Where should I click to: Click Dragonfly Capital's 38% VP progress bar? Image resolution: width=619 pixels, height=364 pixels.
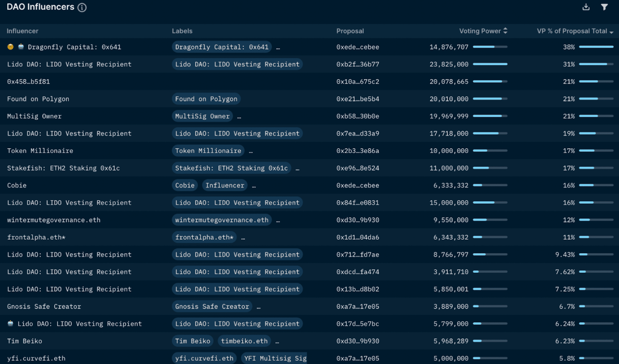click(x=596, y=47)
